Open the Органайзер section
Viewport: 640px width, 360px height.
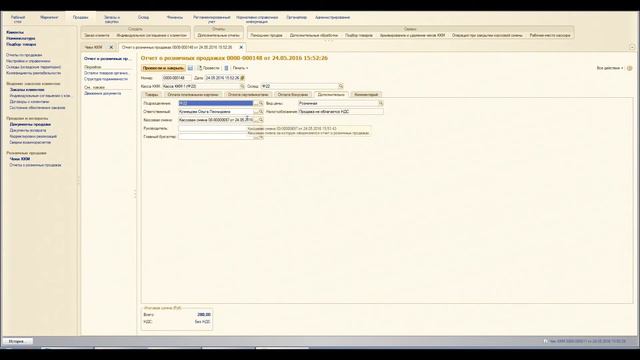[x=296, y=18]
